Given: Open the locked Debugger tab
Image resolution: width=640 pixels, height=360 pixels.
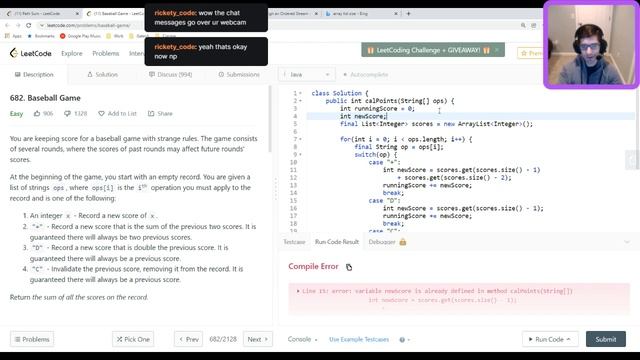Looking at the screenshot, I should pyautogui.click(x=387, y=242).
